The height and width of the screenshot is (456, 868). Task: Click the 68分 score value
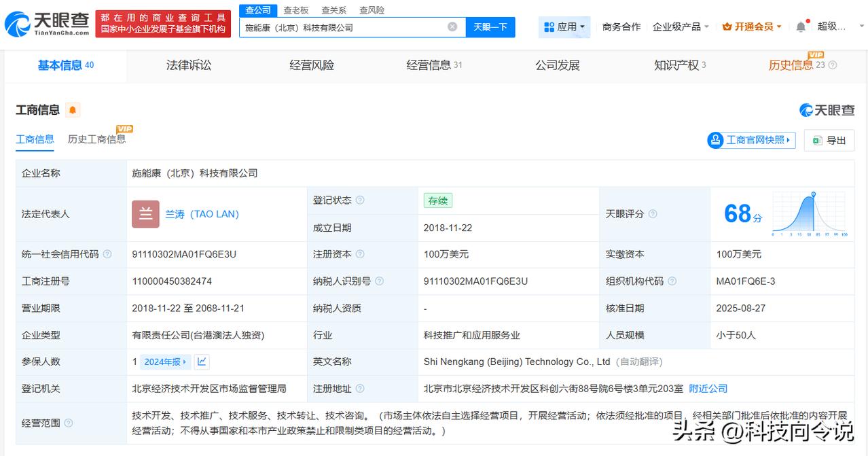point(743,214)
